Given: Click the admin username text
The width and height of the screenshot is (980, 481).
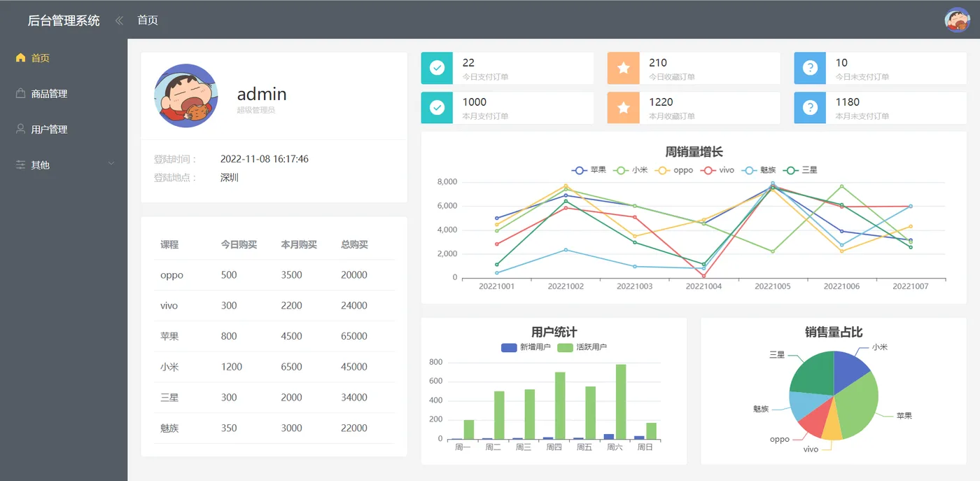Looking at the screenshot, I should 262,94.
